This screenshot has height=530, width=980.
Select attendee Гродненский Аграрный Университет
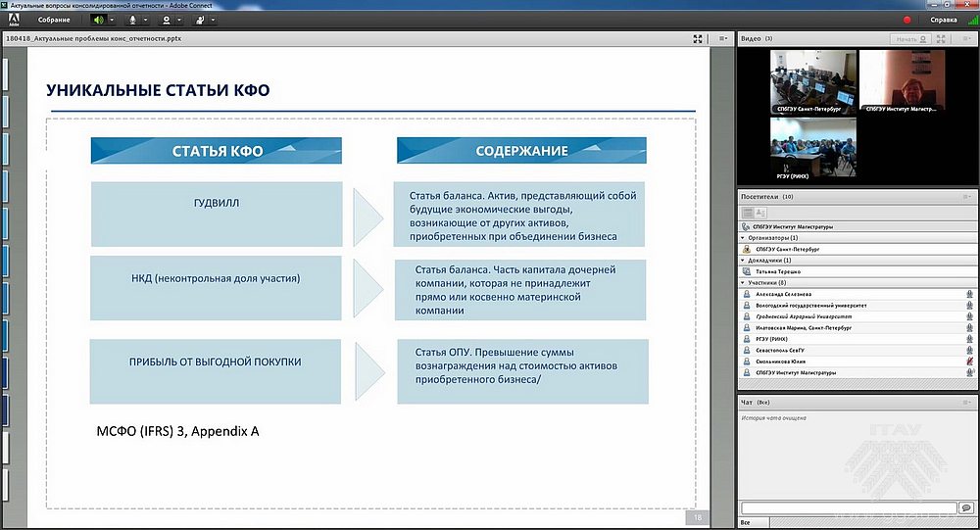857,316
